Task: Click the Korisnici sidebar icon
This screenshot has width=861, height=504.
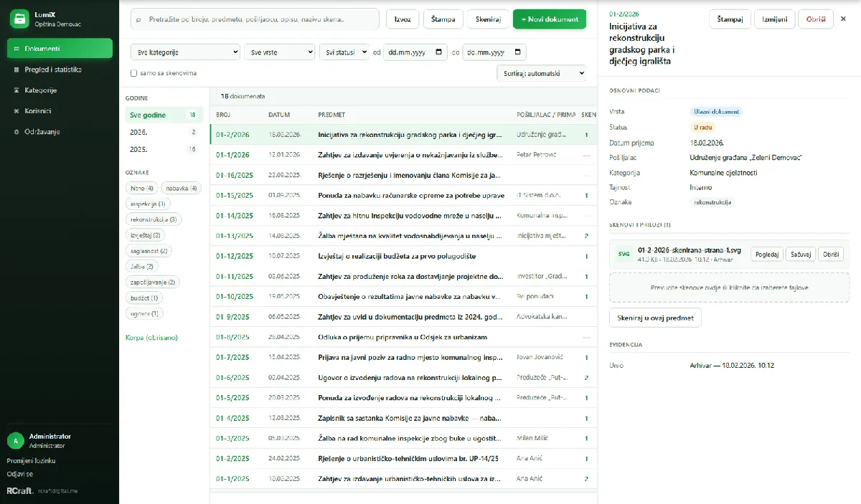Action: (17, 111)
